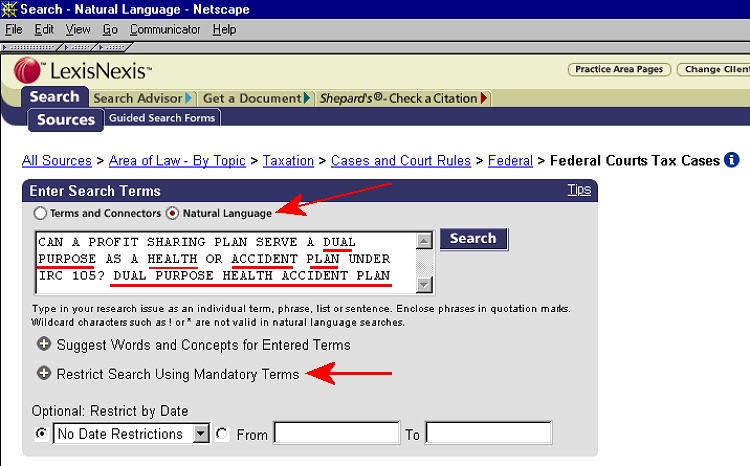Image resolution: width=750 pixels, height=466 pixels.
Task: Expand second collapsed Netscape toolbar handle
Action: point(77,47)
